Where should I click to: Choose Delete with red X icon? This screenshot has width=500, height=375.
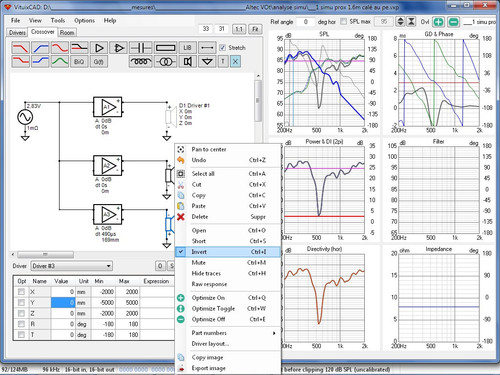pos(228,217)
